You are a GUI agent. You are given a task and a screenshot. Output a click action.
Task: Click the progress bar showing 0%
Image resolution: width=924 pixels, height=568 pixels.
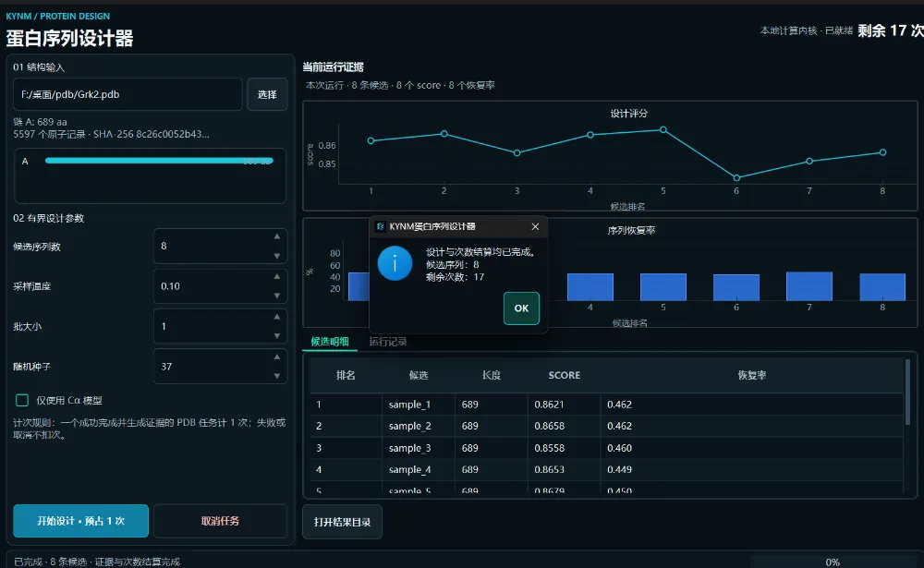[833, 562]
